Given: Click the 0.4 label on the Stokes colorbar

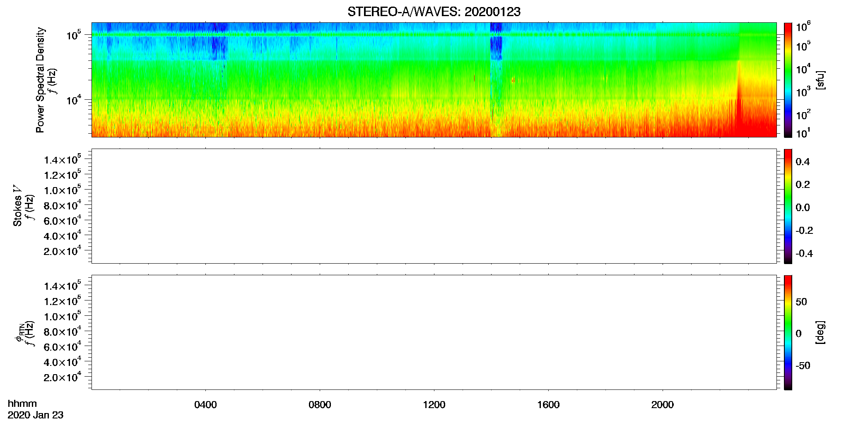Looking at the screenshot, I should pyautogui.click(x=803, y=162).
